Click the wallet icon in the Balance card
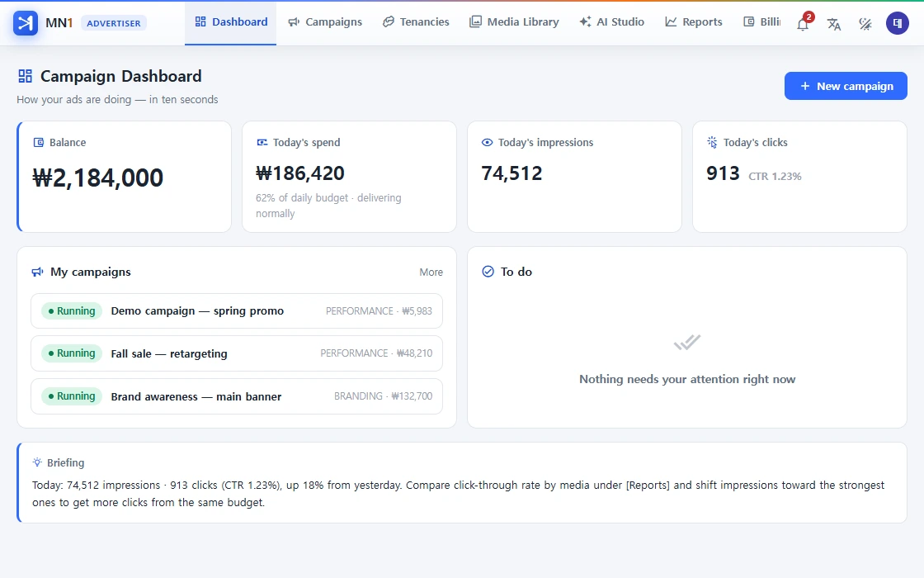 pos(38,142)
